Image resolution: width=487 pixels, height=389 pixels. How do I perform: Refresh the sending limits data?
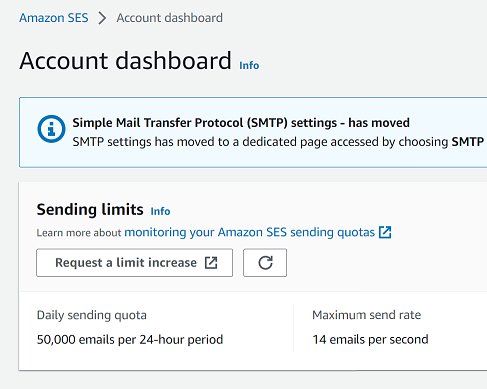tap(265, 263)
